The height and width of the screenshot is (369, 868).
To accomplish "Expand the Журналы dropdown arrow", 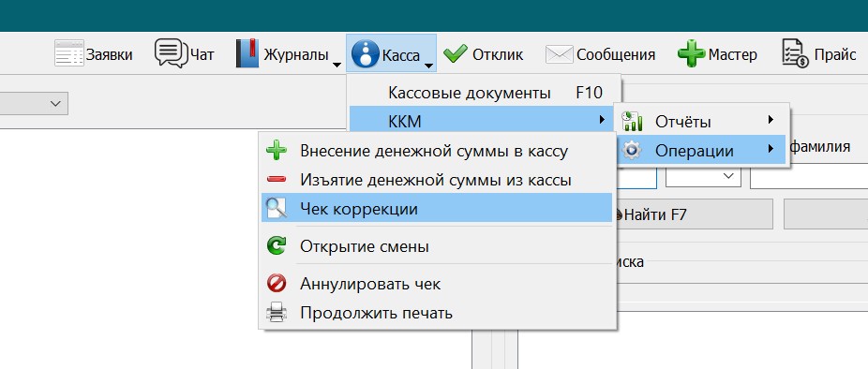I will (337, 66).
